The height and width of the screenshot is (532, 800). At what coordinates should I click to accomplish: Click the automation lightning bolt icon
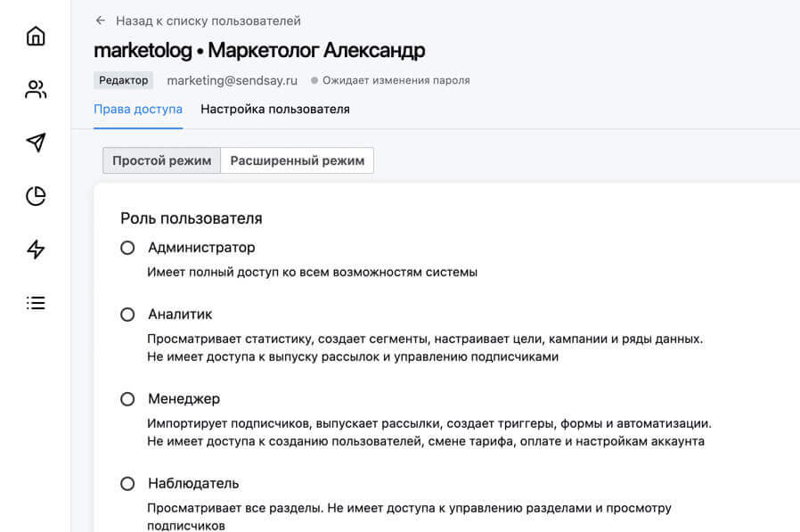point(35,250)
